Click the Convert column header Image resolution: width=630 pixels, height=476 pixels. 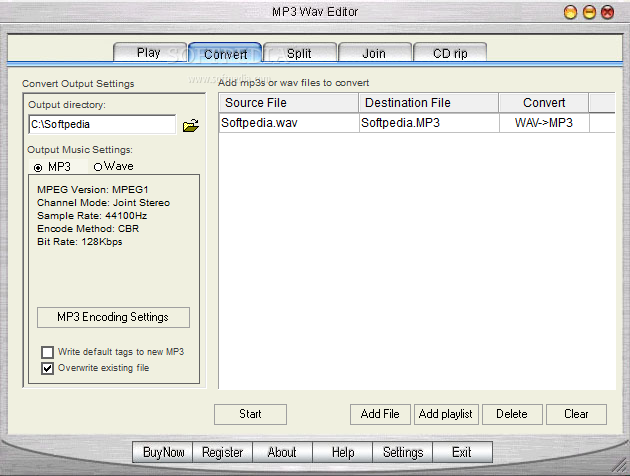[544, 103]
